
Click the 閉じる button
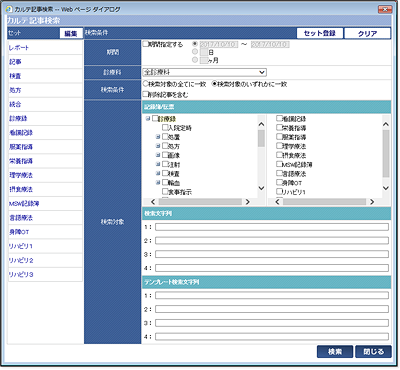pyautogui.click(x=373, y=352)
